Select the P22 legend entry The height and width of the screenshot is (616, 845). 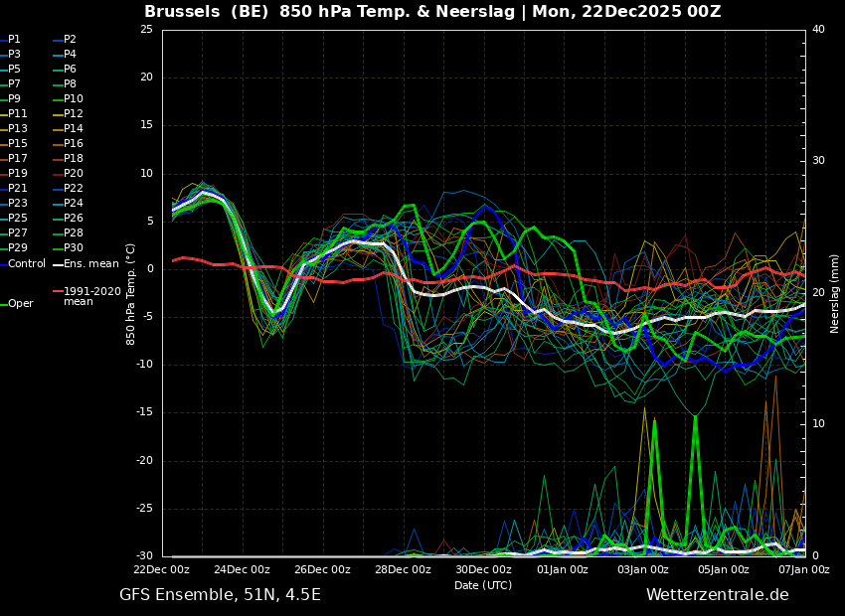click(x=74, y=189)
